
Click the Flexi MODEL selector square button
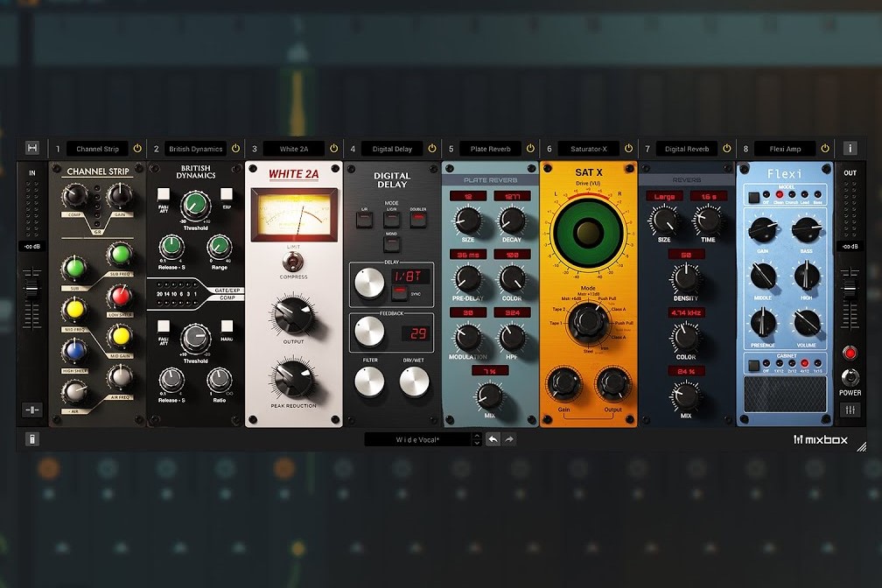click(753, 198)
